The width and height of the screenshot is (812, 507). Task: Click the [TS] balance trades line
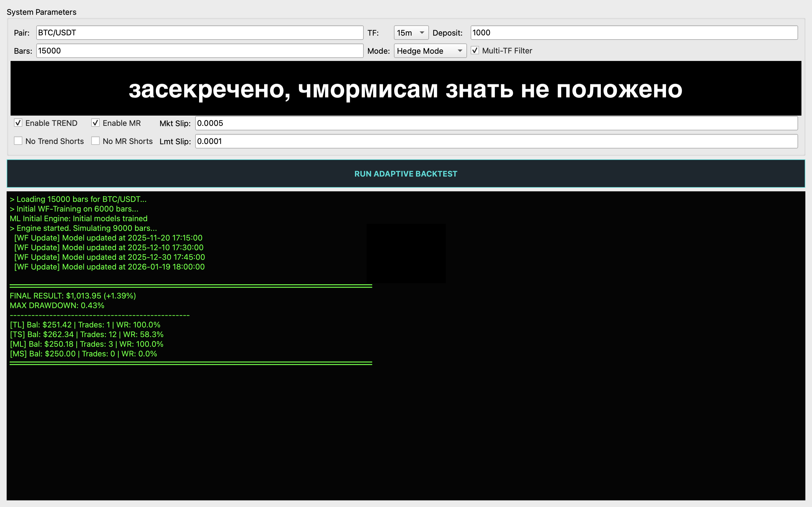pos(87,334)
